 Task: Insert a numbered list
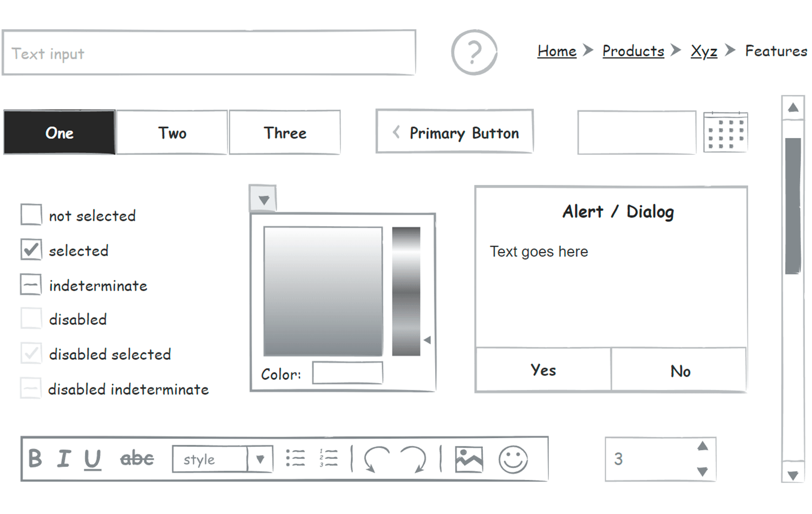coord(329,458)
